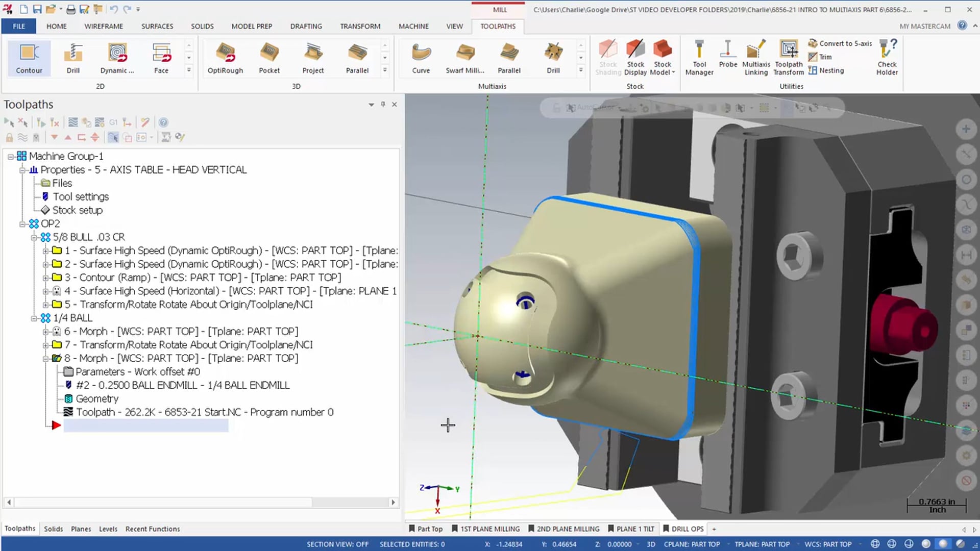
Task: Open the Planes manager tab
Action: pyautogui.click(x=81, y=529)
